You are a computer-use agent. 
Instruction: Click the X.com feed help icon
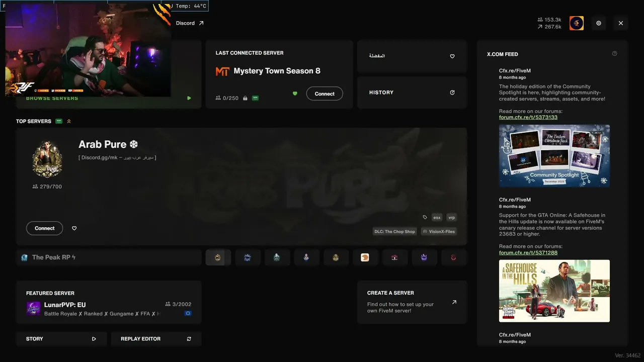pyautogui.click(x=614, y=54)
